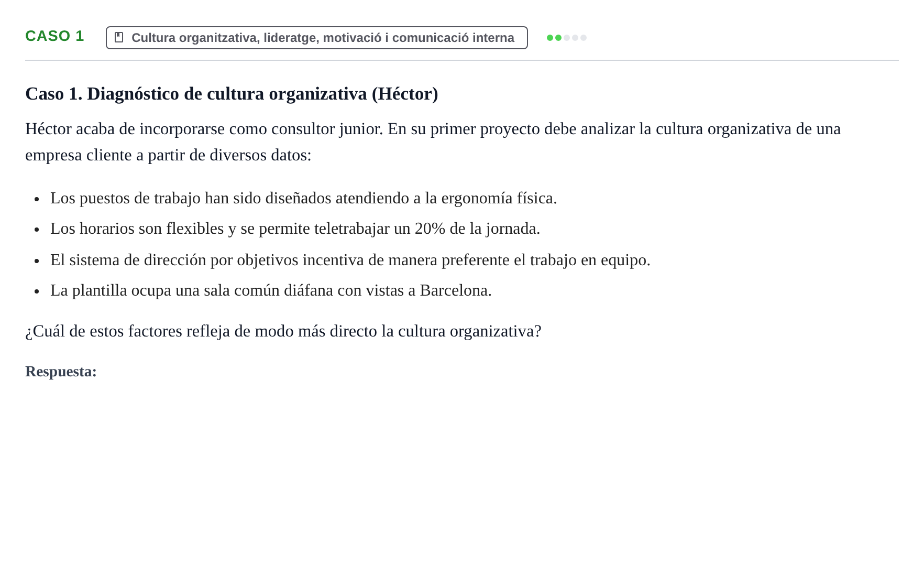Click the question ¿Cuál de estos factores
Screen dimensions: 924x565
click(283, 331)
